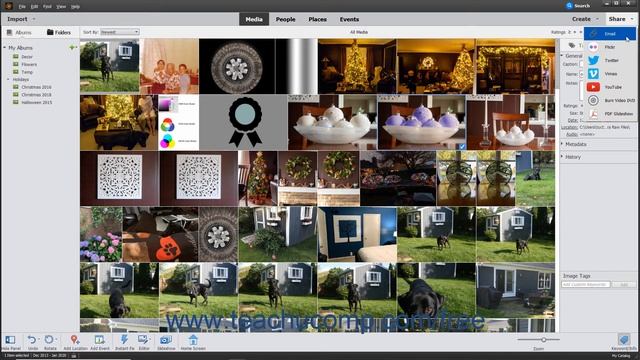This screenshot has height=360, width=640.
Task: Open the Editor icon in bottom toolbar
Action: [144, 340]
